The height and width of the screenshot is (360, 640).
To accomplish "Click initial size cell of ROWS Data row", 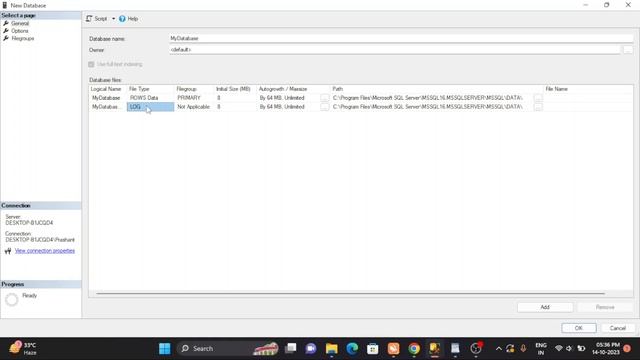I will tap(236, 98).
